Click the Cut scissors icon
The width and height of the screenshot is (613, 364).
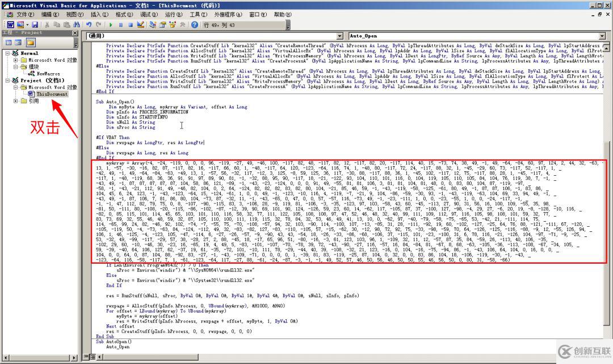pos(47,24)
